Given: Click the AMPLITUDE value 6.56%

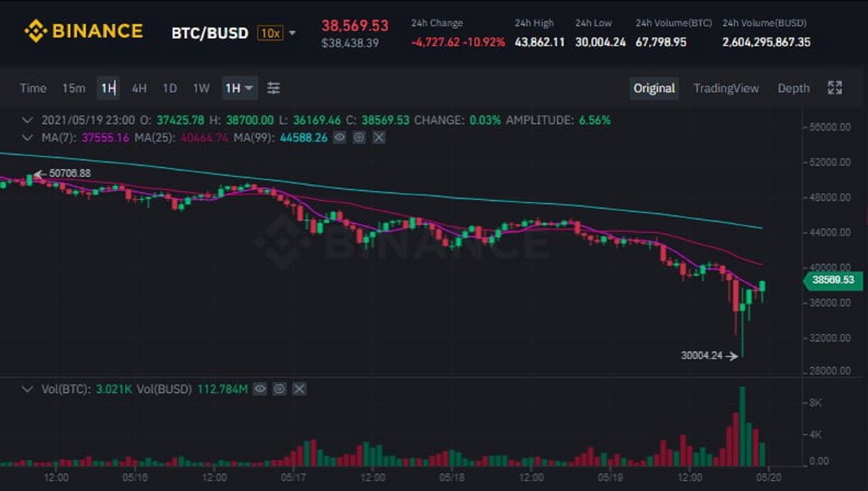Looking at the screenshot, I should (594, 120).
